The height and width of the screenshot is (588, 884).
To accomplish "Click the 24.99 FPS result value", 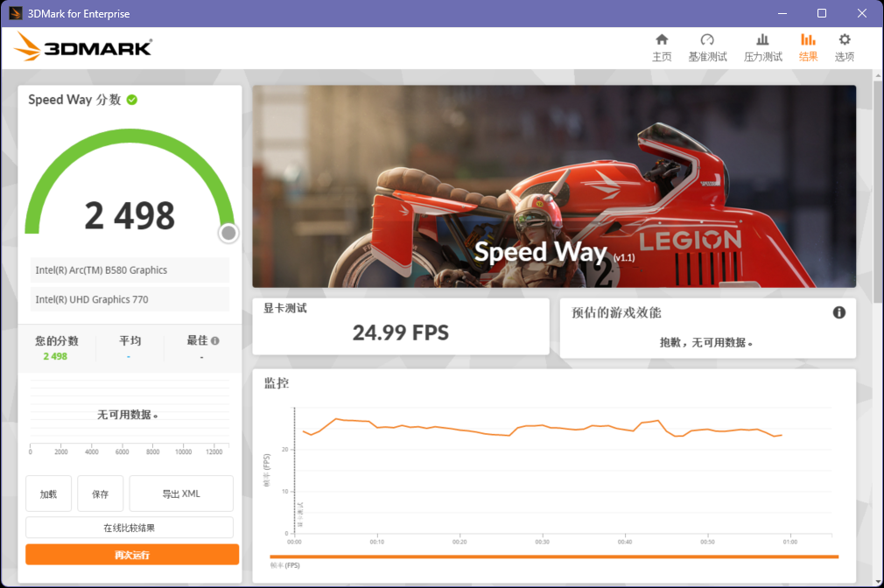I will 401,332.
